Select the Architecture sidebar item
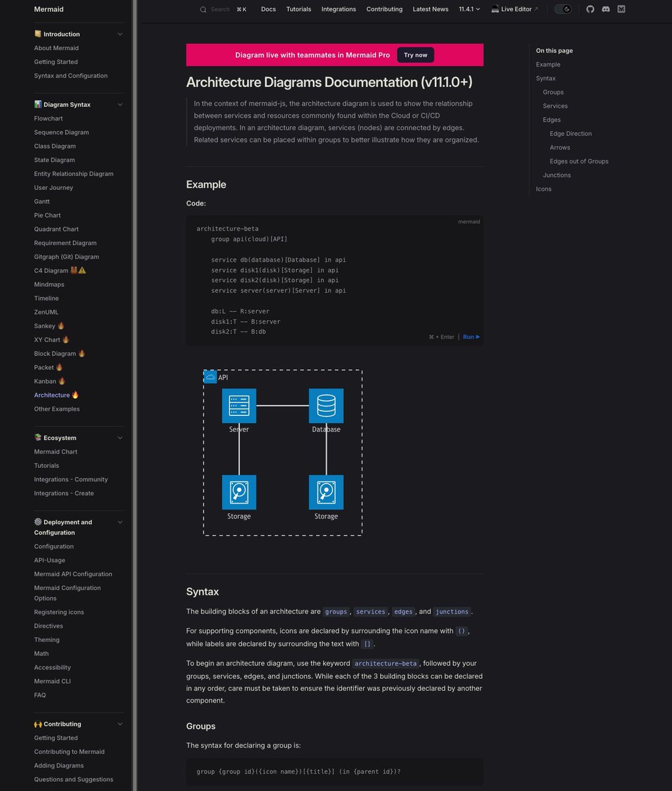 [57, 395]
